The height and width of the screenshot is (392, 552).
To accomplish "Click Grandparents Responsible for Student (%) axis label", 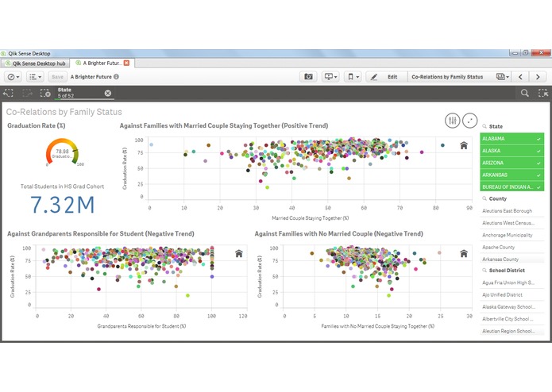I will (141, 326).
